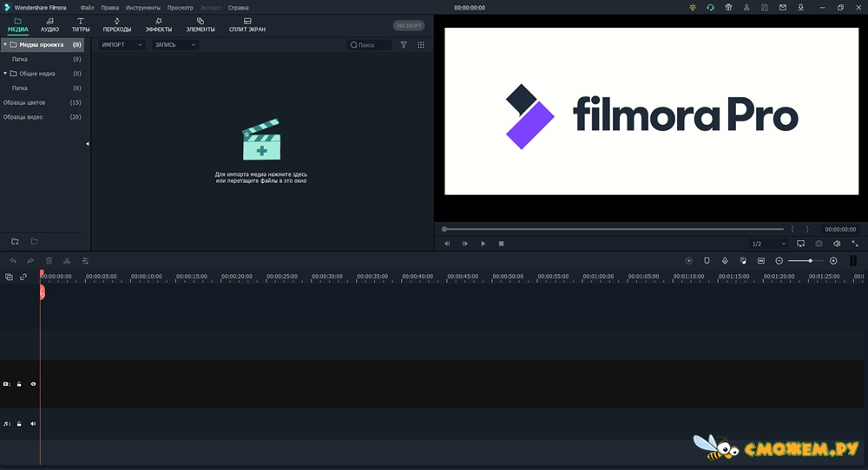Viewport: 868px width, 470px height.
Task: Switch to the СПЛИТ ЭКРАН tab
Action: click(247, 25)
